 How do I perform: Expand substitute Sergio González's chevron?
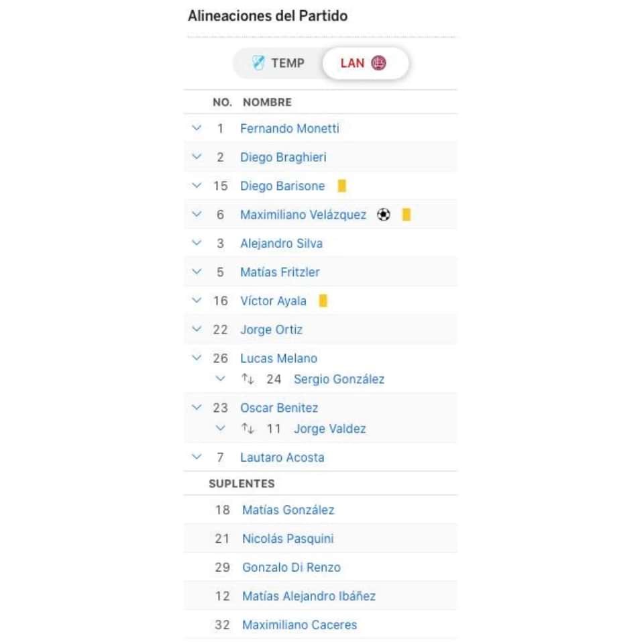tap(221, 378)
